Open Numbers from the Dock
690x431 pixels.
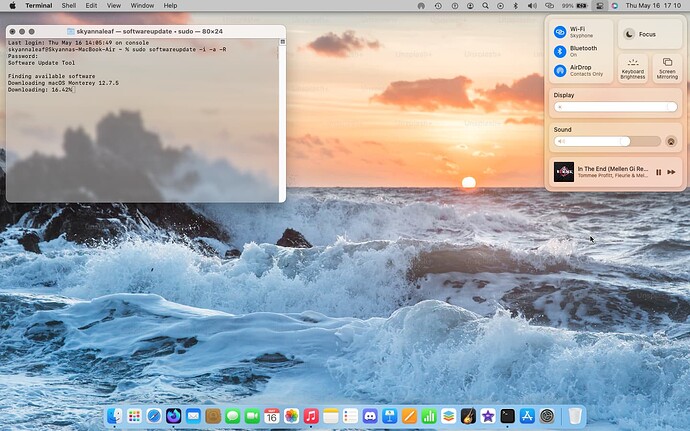coord(429,416)
